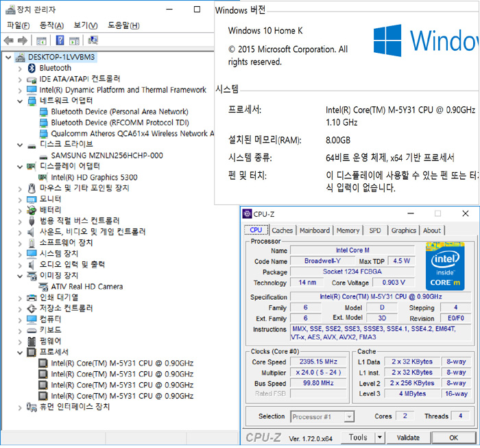480x448 pixels.
Task: Click the 범용 직렬 버스 컨트롤러 USB icon
Action: 32,221
